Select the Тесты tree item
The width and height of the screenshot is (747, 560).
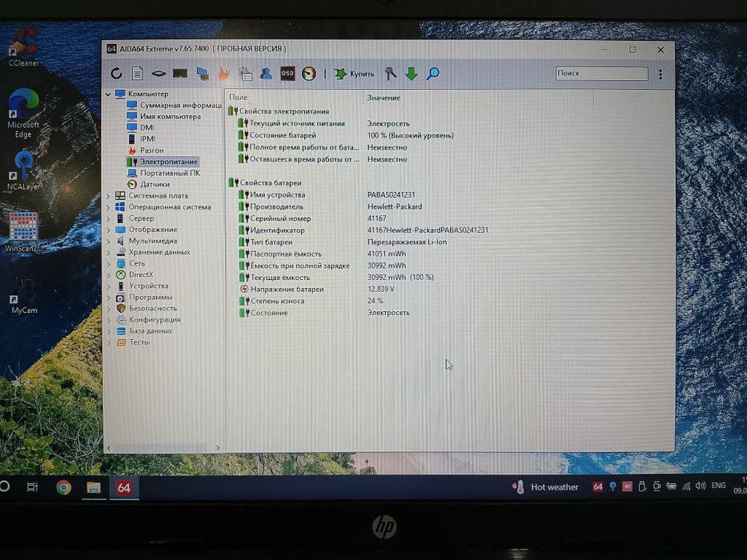[x=134, y=342]
